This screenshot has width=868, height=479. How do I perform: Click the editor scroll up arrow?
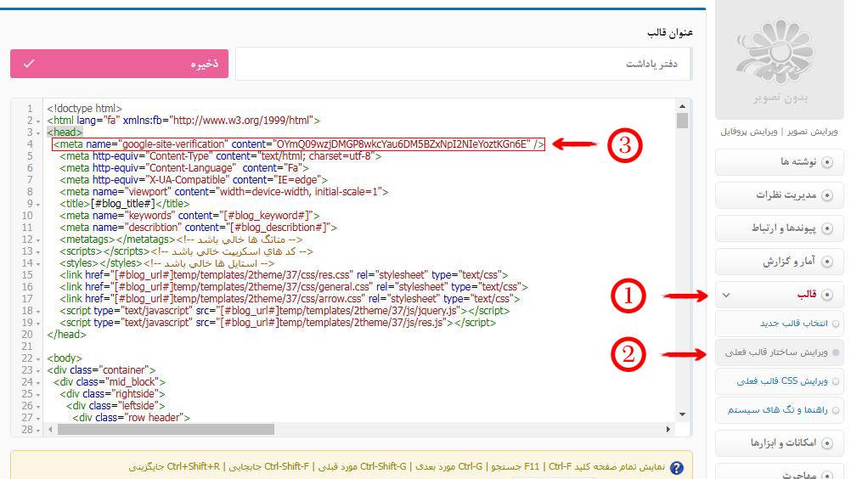click(x=682, y=106)
